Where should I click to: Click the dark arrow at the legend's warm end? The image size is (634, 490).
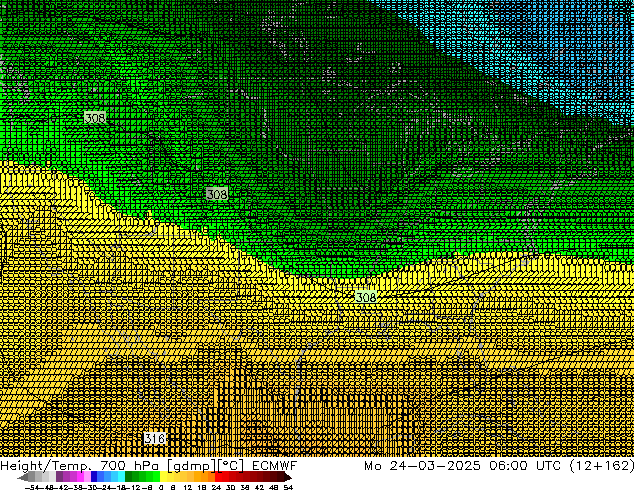tap(288, 477)
